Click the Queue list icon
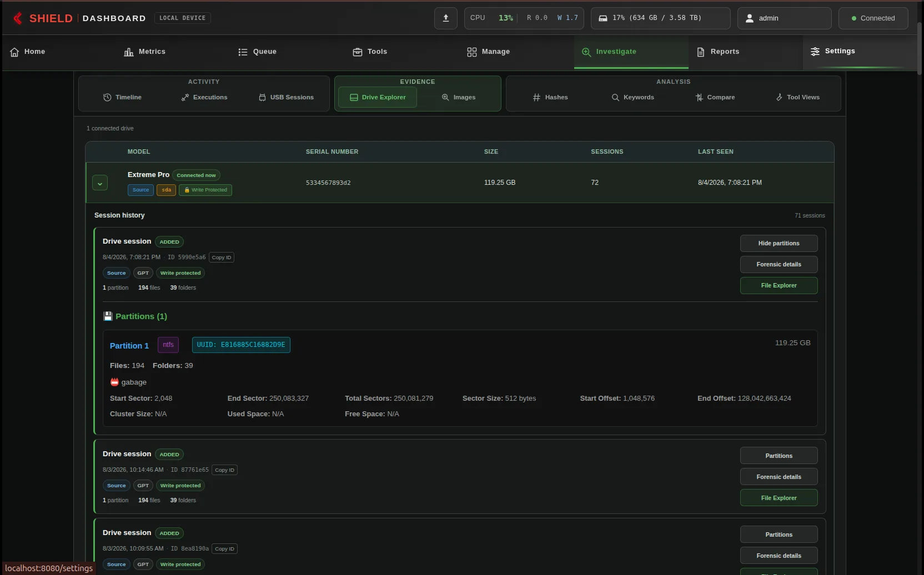Image resolution: width=924 pixels, height=575 pixels. coord(243,52)
